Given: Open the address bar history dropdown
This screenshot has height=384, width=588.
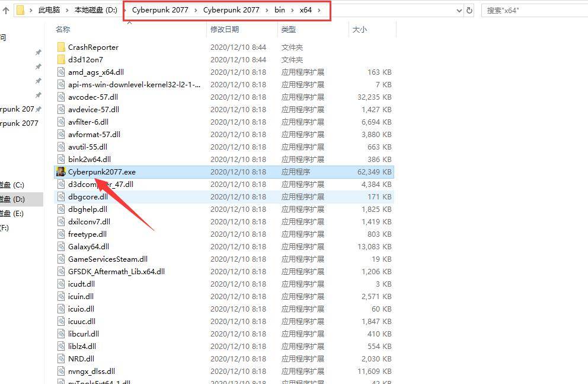Looking at the screenshot, I should [459, 11].
